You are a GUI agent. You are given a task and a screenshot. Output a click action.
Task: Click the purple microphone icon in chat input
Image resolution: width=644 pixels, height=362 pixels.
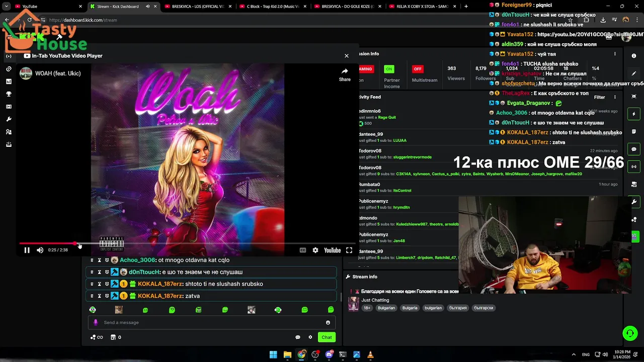tap(96, 323)
